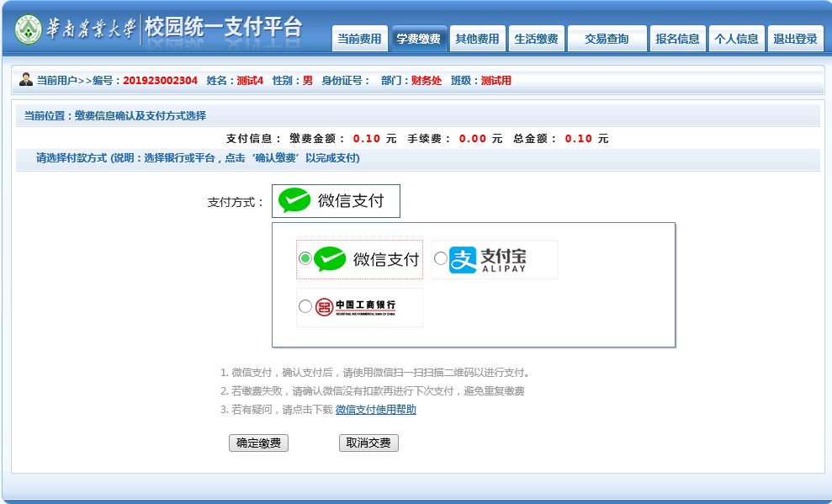This screenshot has width=832, height=504.
Task: View the 报名信息 tab
Action: click(x=677, y=39)
